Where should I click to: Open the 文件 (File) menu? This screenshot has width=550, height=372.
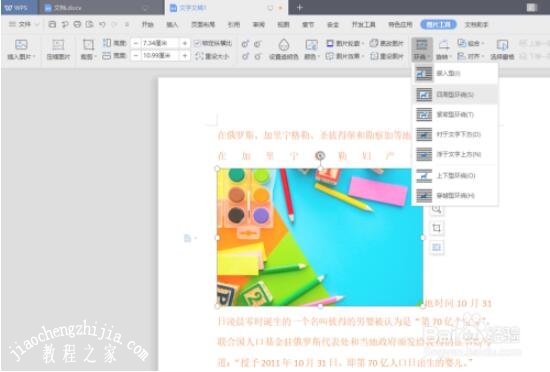tap(24, 24)
